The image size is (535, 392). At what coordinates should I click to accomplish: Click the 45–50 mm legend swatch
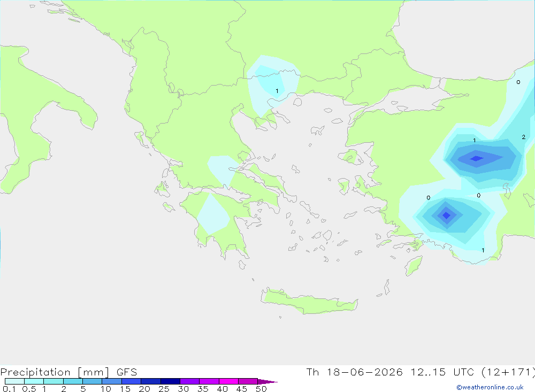[x=248, y=381]
